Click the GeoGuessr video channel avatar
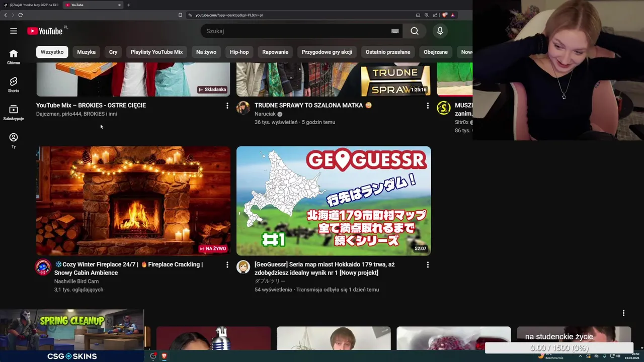 pos(243,267)
